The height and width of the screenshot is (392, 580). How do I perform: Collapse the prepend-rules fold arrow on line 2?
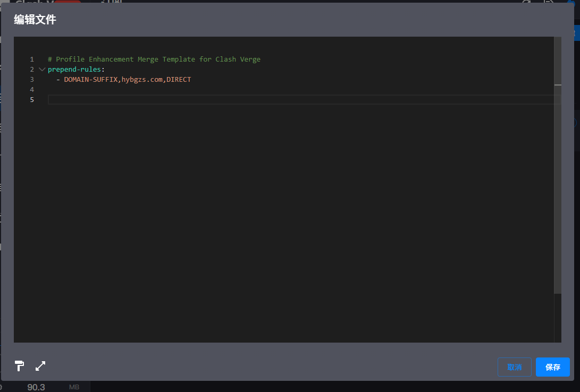click(42, 69)
